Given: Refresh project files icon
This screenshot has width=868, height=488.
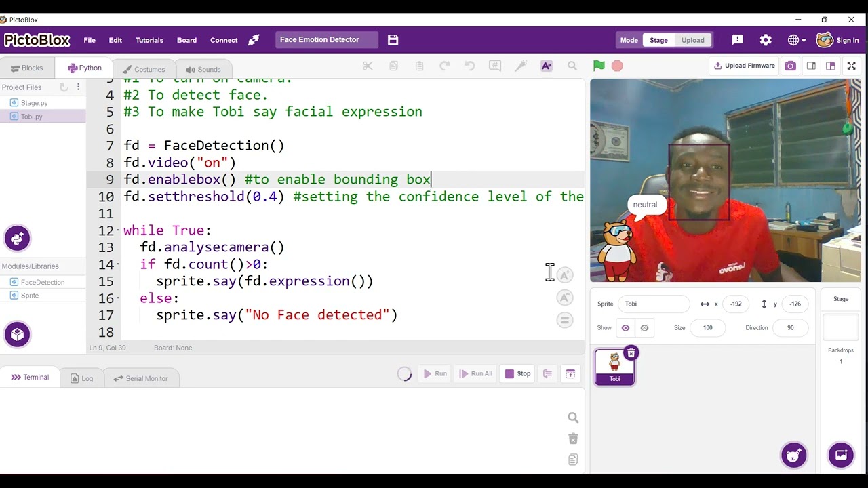Looking at the screenshot, I should coord(64,87).
